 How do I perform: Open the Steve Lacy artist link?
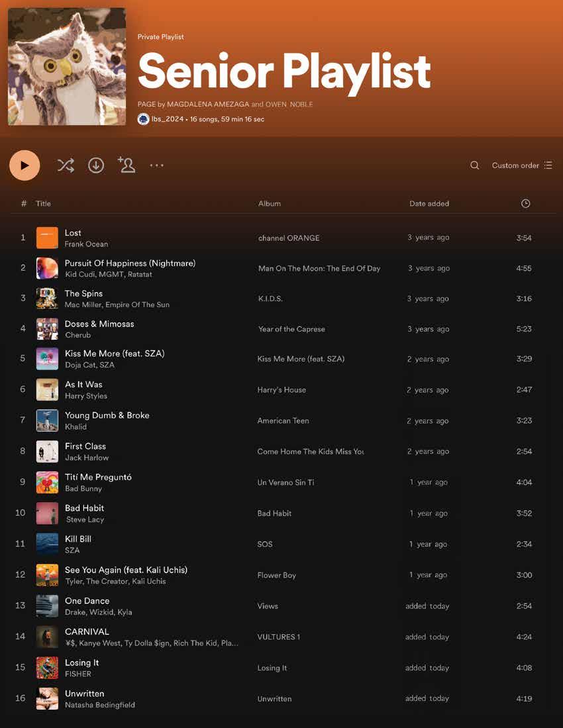point(85,520)
